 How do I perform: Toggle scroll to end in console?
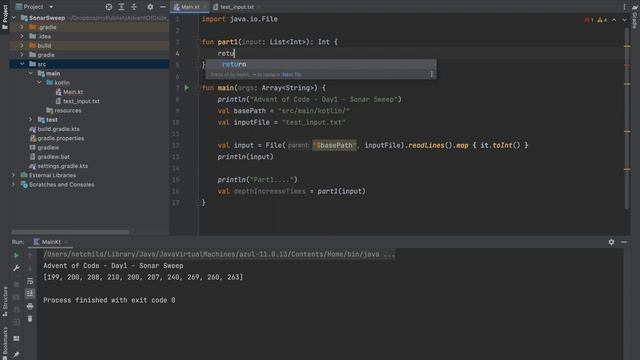point(30,293)
